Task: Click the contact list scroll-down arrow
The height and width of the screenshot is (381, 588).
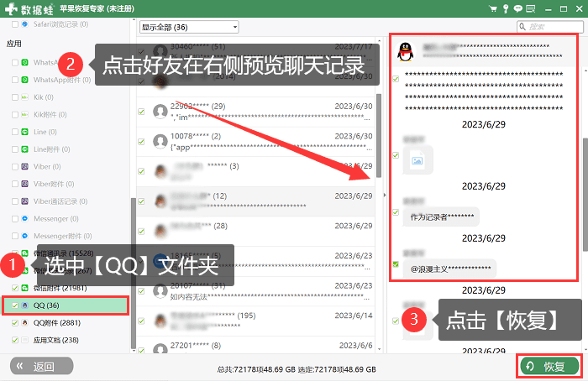Action: [379, 349]
